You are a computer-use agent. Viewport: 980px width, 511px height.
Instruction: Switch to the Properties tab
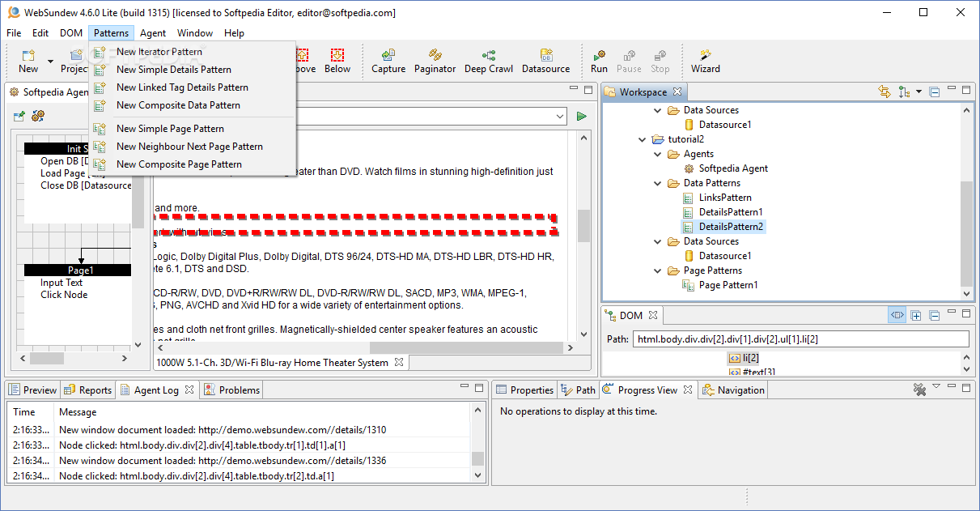pyautogui.click(x=524, y=390)
